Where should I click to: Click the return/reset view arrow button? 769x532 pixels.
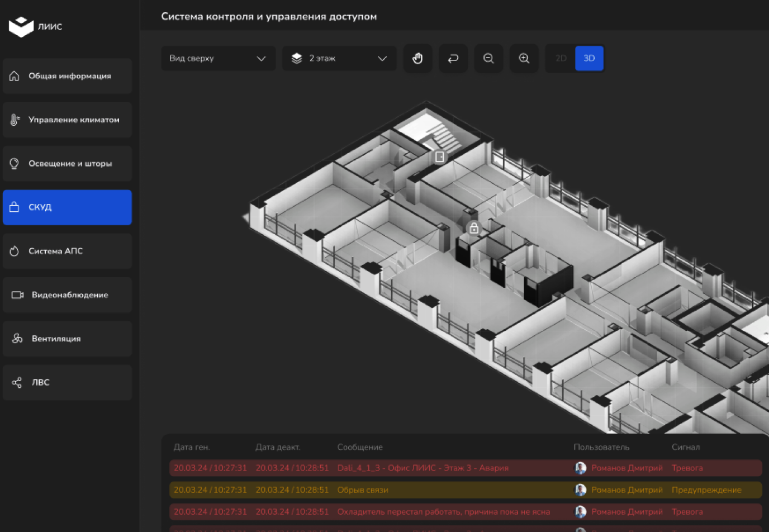pyautogui.click(x=453, y=58)
